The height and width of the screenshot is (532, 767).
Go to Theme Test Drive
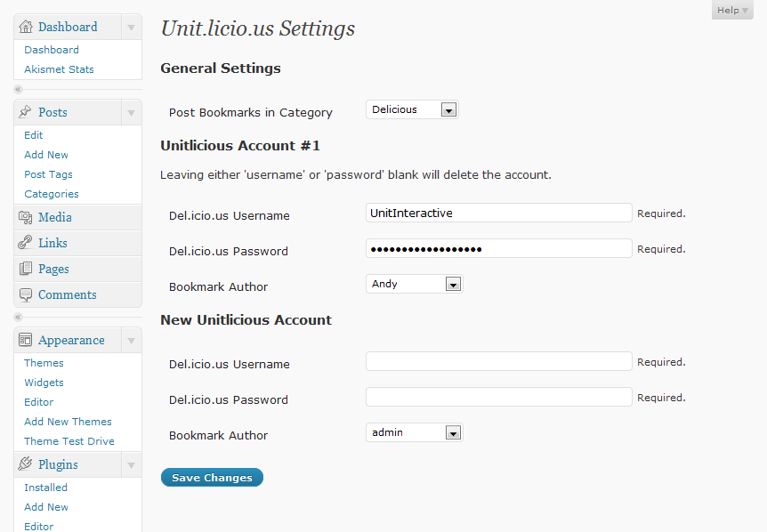(x=69, y=441)
